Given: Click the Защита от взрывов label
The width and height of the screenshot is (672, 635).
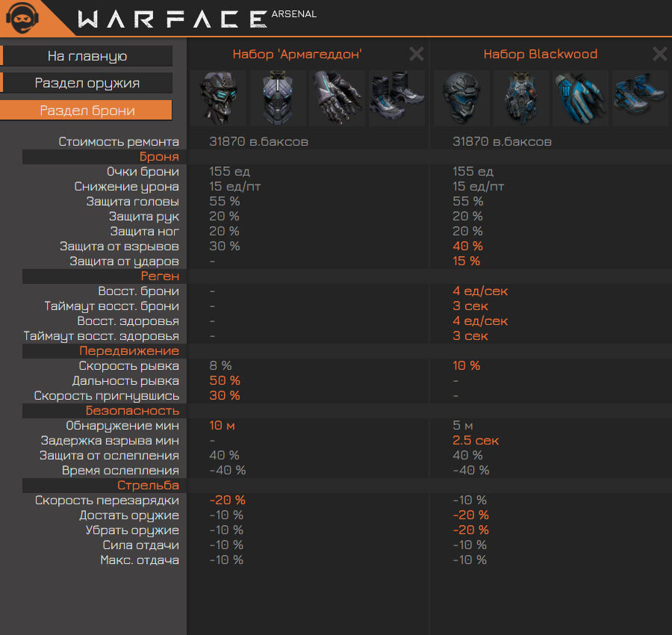Looking at the screenshot, I should coord(119,246).
